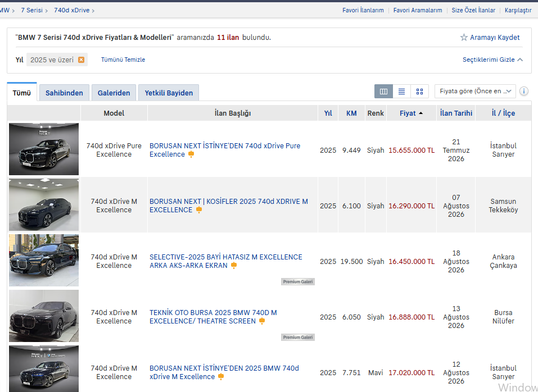Open Favori Aramalarım link
Viewport: 538px width, 392px height.
pyautogui.click(x=418, y=10)
